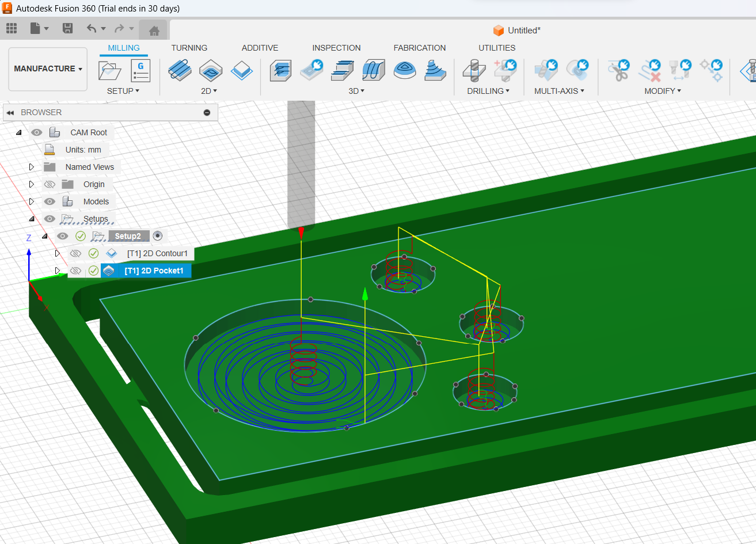Screen dimensions: 756x544
Task: Expand the Origin node
Action: tap(32, 184)
